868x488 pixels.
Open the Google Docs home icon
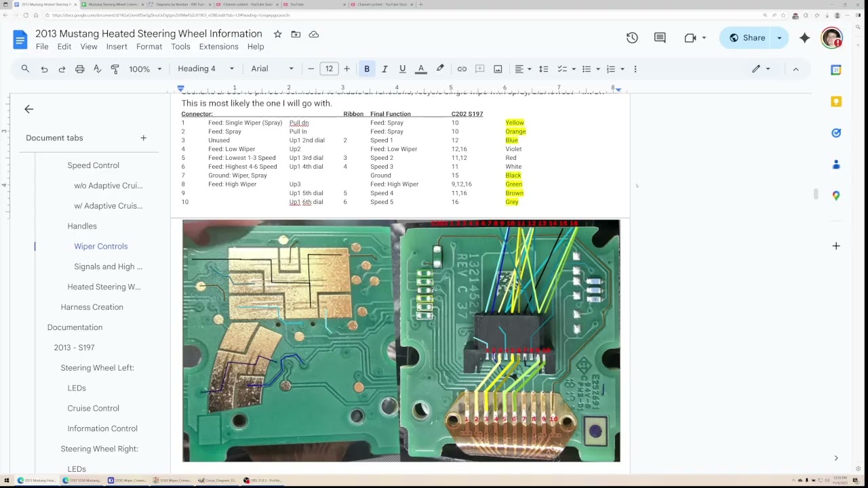(x=20, y=39)
